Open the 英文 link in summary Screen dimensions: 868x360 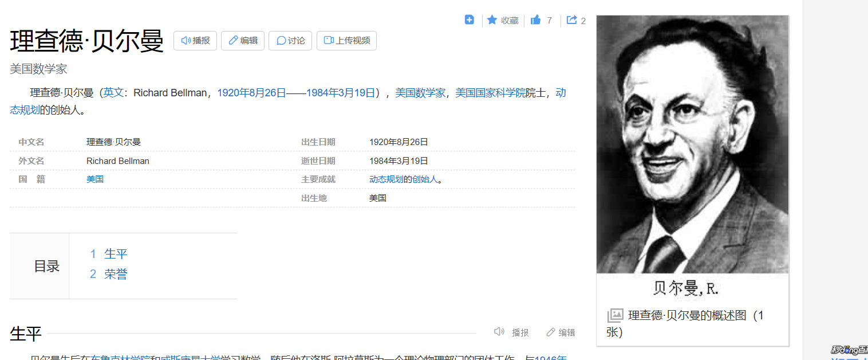pyautogui.click(x=113, y=93)
